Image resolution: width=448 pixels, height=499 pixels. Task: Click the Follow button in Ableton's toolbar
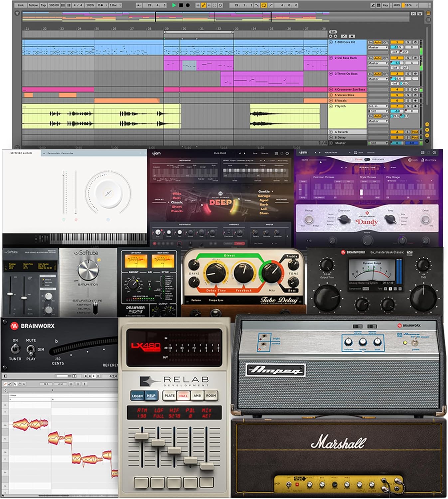point(34,5)
